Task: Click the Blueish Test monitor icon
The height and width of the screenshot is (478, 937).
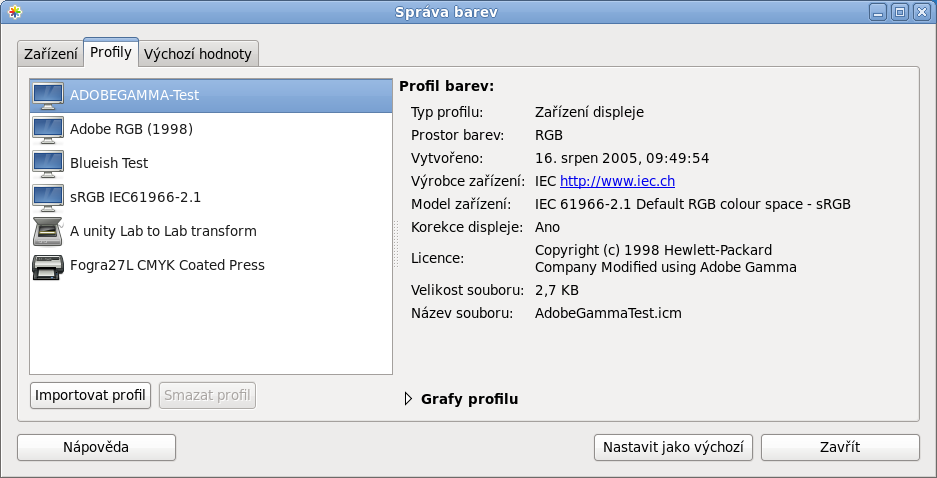Action: coord(48,163)
